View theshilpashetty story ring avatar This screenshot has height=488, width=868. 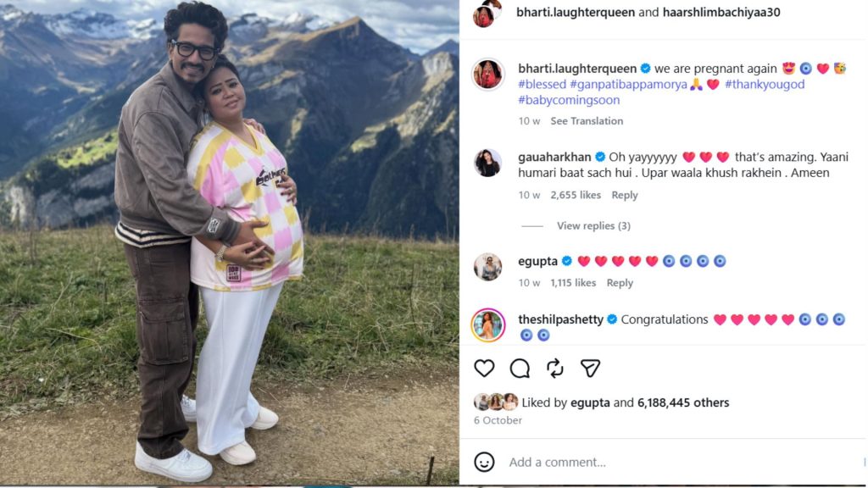487,325
